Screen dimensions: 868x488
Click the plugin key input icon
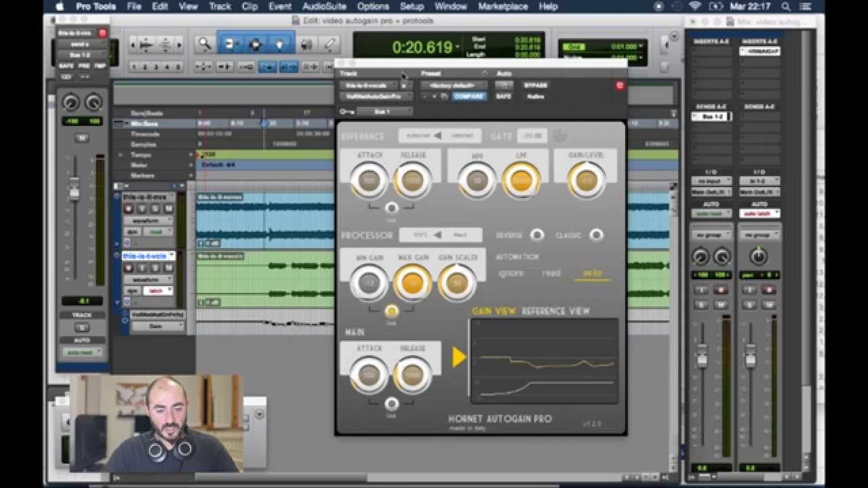pyautogui.click(x=347, y=111)
